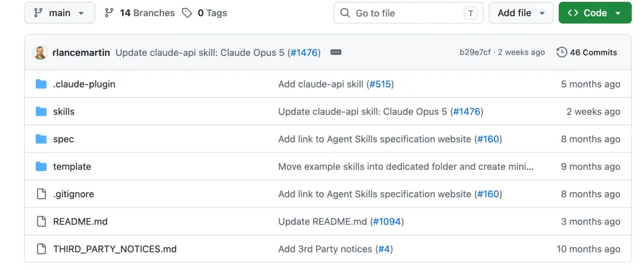The image size is (644, 270).
Task: Open the README.md file
Action: click(80, 222)
